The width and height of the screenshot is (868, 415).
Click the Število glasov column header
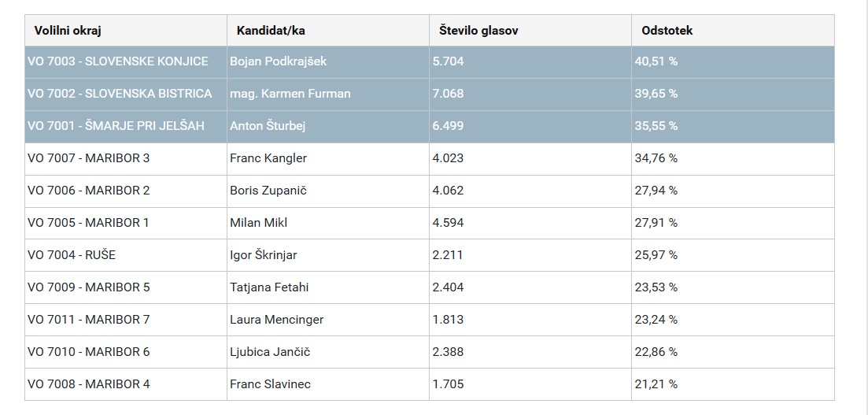point(478,31)
